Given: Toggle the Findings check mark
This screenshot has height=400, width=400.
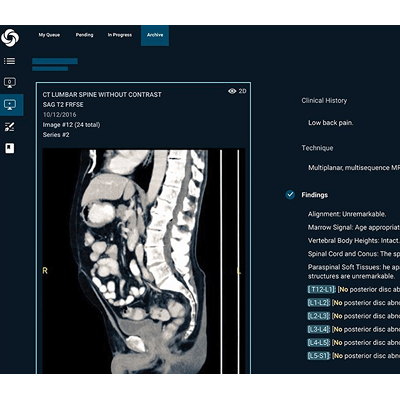Looking at the screenshot, I should point(290,195).
